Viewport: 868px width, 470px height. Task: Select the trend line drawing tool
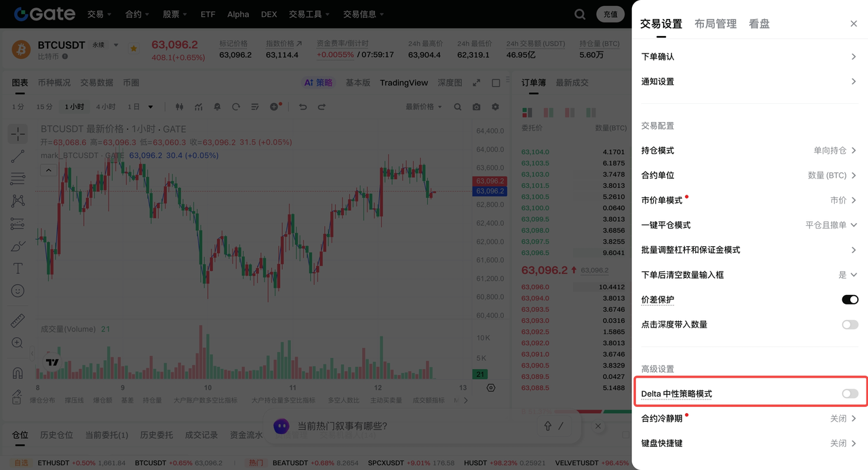click(x=18, y=156)
